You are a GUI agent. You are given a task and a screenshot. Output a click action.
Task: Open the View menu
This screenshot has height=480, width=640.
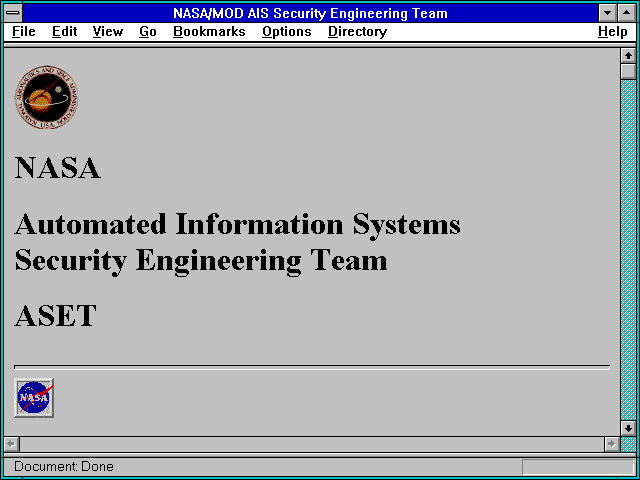[x=107, y=32]
